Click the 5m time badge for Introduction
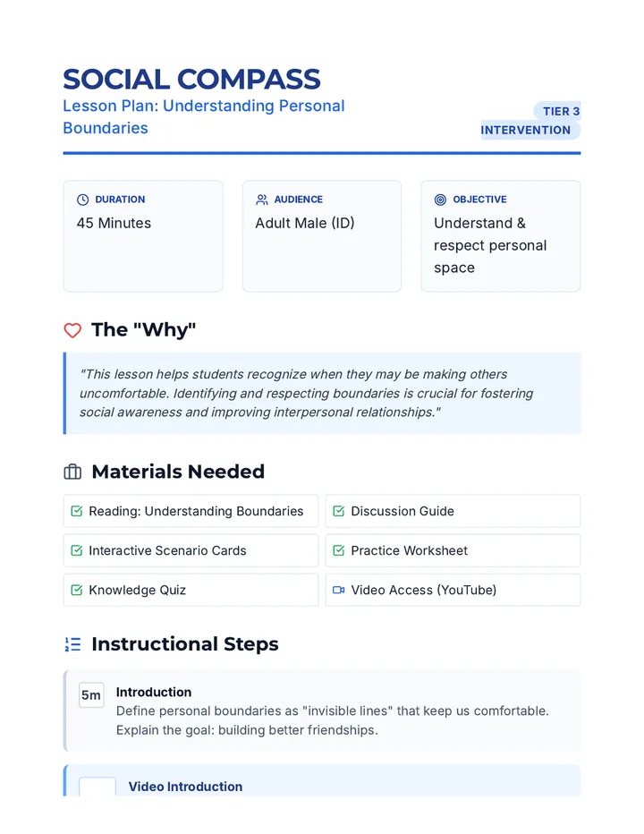This screenshot has width=644, height=834. click(91, 695)
